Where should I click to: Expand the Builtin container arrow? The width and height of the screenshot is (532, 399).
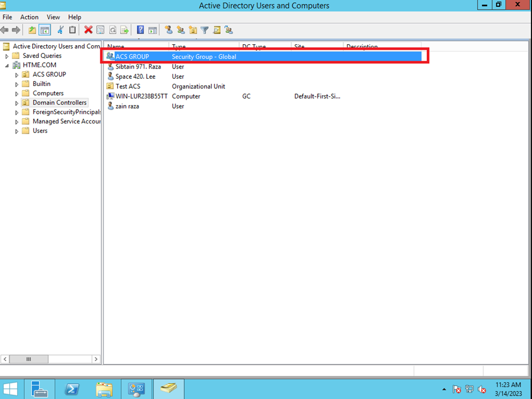[x=17, y=84]
